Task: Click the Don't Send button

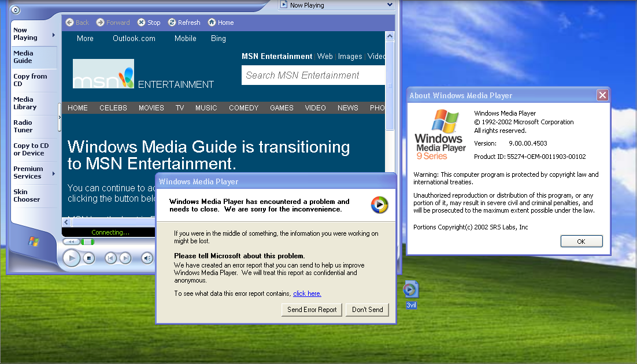Action: pyautogui.click(x=367, y=310)
